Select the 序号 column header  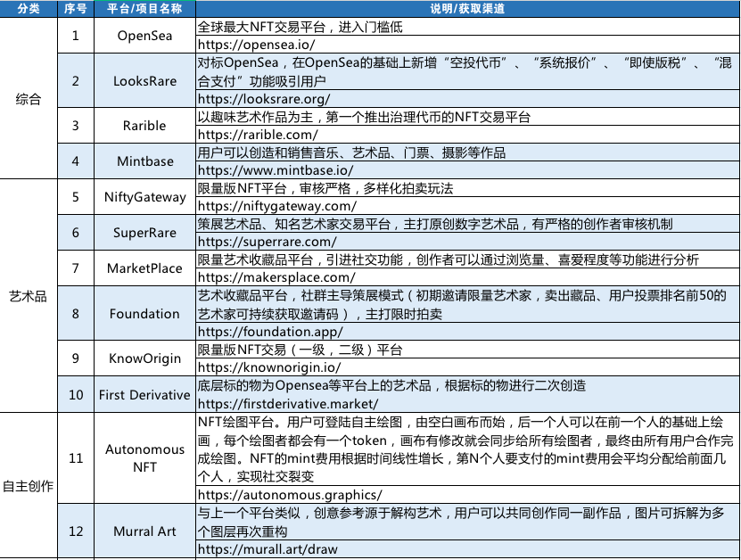coord(76,9)
